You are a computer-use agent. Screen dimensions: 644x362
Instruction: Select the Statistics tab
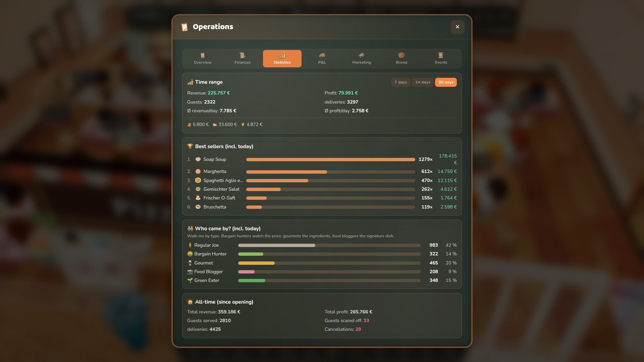(282, 59)
